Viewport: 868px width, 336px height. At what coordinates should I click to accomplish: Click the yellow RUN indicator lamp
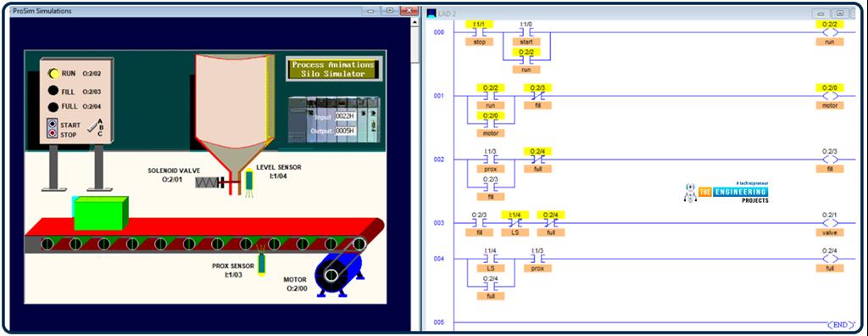point(53,73)
